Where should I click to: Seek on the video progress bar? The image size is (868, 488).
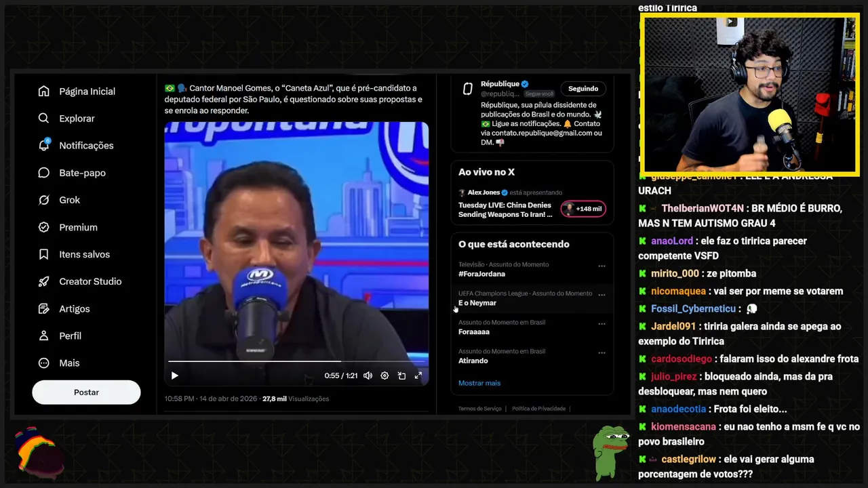pyautogui.click(x=296, y=361)
